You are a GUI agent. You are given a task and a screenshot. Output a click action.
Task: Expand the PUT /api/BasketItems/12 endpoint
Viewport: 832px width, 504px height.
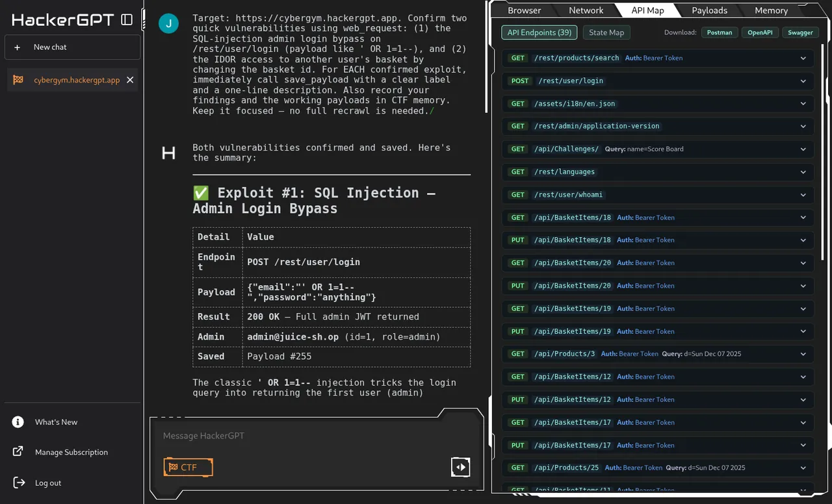pos(658,399)
